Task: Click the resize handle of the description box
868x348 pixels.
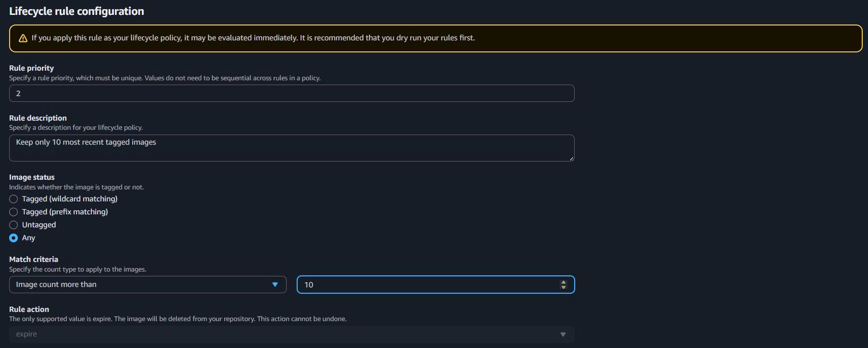Action: 571,158
